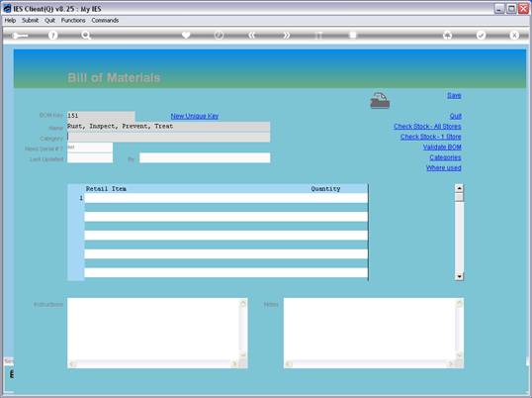Click the stop square toolbar icon
Screen dimensions: 532x398
353,35
